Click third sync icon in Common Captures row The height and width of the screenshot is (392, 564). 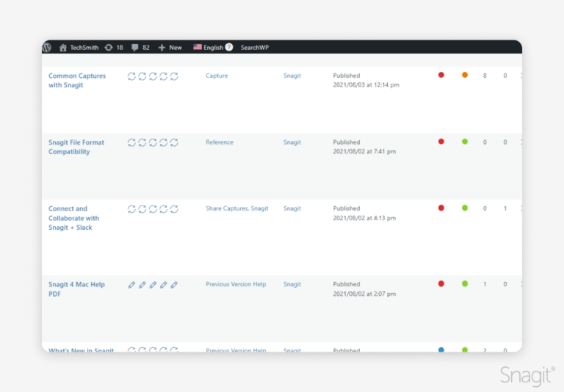click(153, 76)
